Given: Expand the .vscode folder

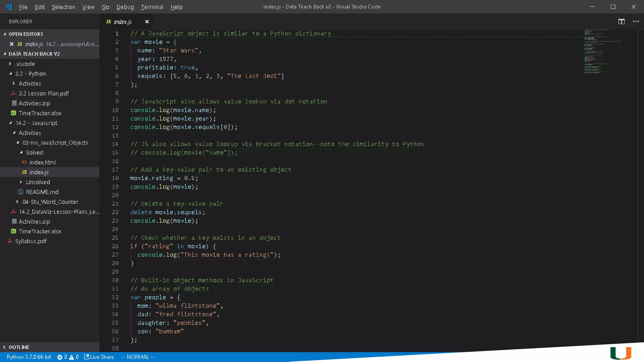Looking at the screenshot, I should pos(25,64).
